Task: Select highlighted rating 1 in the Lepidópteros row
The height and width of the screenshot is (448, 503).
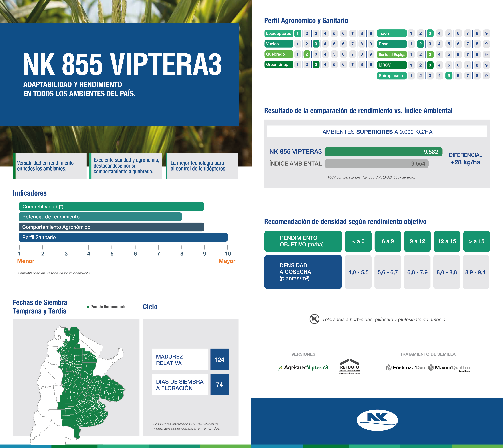Action: 298,33
